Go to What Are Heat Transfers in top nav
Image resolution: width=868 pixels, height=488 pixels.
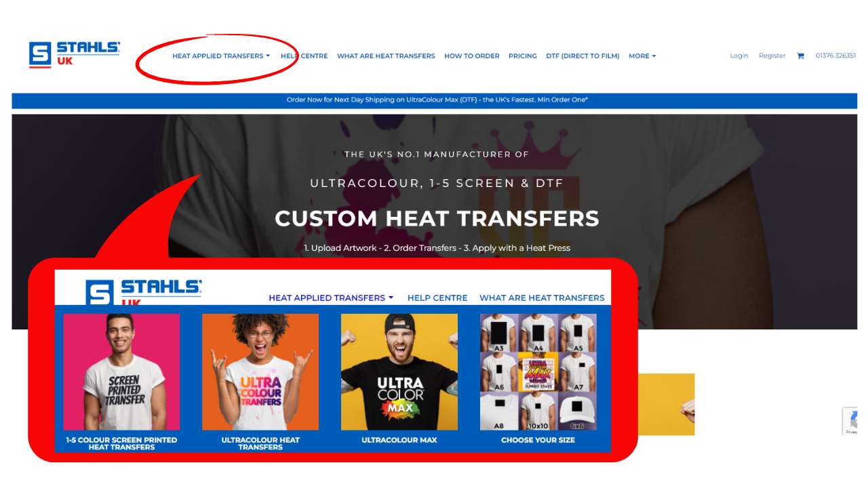coord(386,56)
